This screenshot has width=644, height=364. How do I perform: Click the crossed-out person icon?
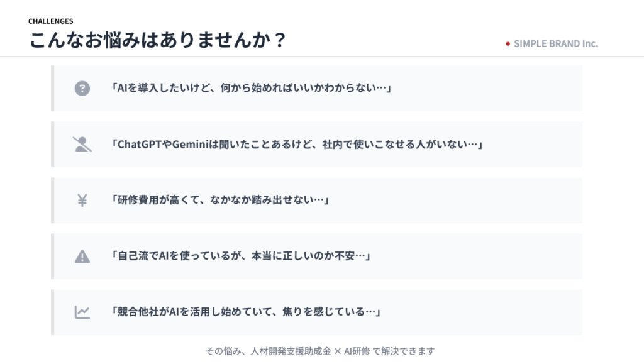82,145
